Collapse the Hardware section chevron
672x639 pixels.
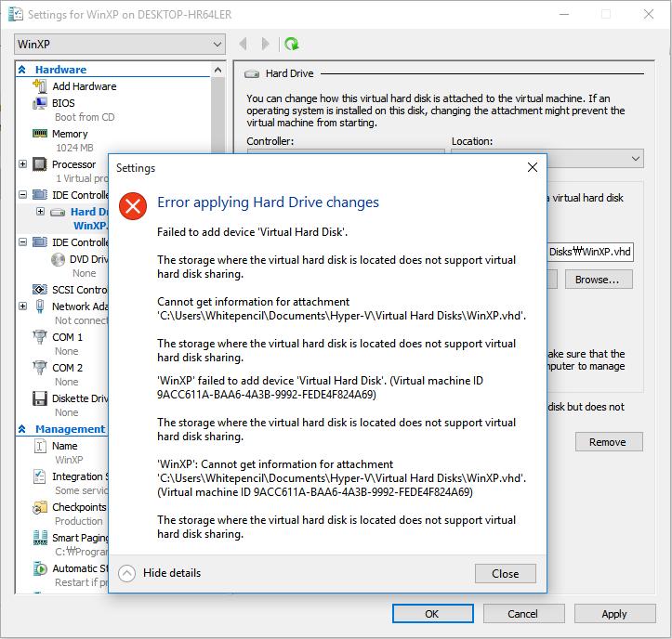click(22, 70)
